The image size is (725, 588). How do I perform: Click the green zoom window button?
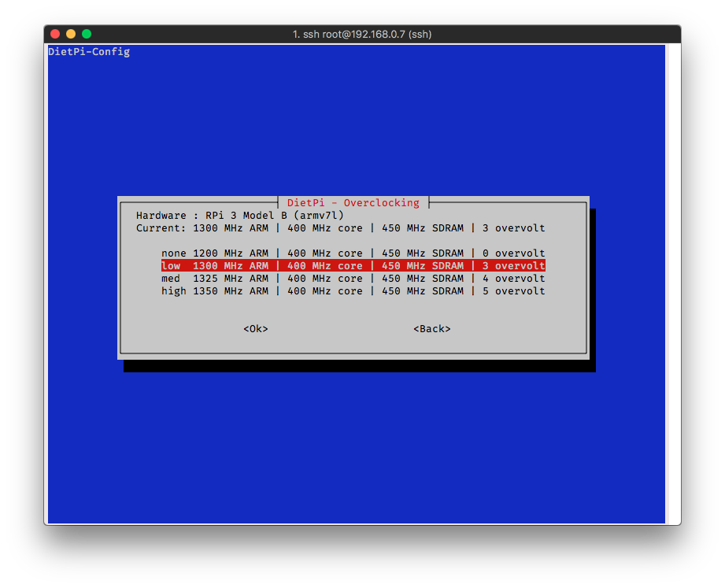(x=87, y=34)
